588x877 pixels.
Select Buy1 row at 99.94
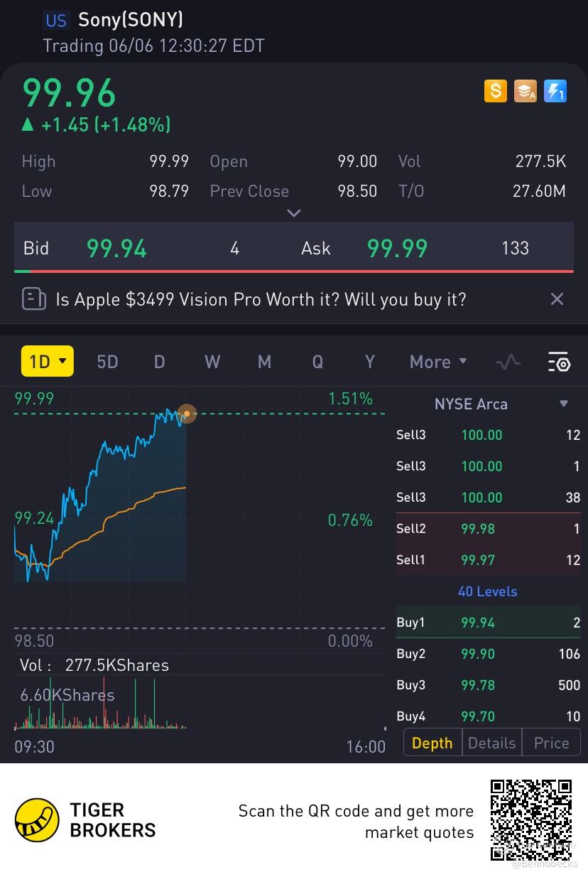point(488,623)
